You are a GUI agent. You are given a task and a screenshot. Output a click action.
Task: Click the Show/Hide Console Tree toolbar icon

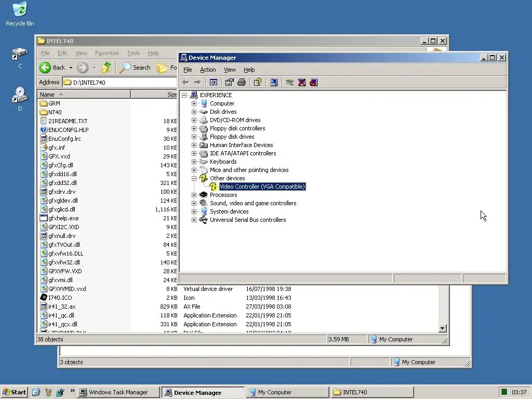click(x=214, y=82)
